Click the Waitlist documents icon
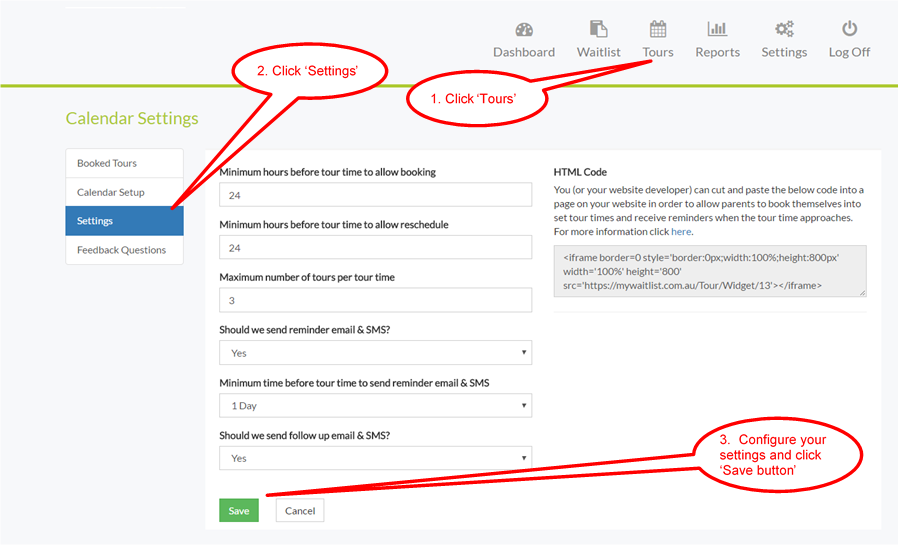Screen dimensions: 898x546 coord(598,29)
